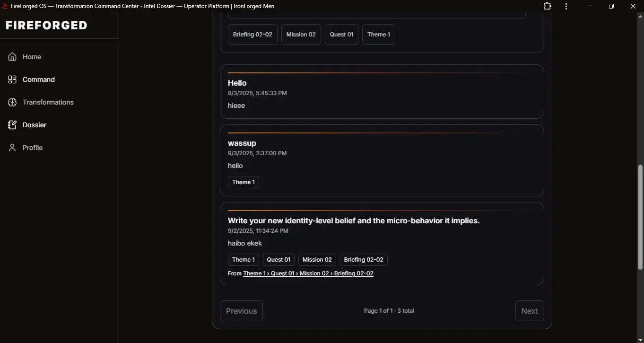The width and height of the screenshot is (644, 343).
Task: Open the three-dot window menu
Action: coord(566,6)
